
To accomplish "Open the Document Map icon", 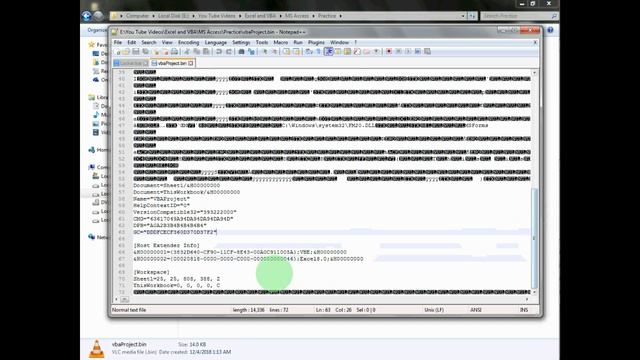I will [x=348, y=51].
